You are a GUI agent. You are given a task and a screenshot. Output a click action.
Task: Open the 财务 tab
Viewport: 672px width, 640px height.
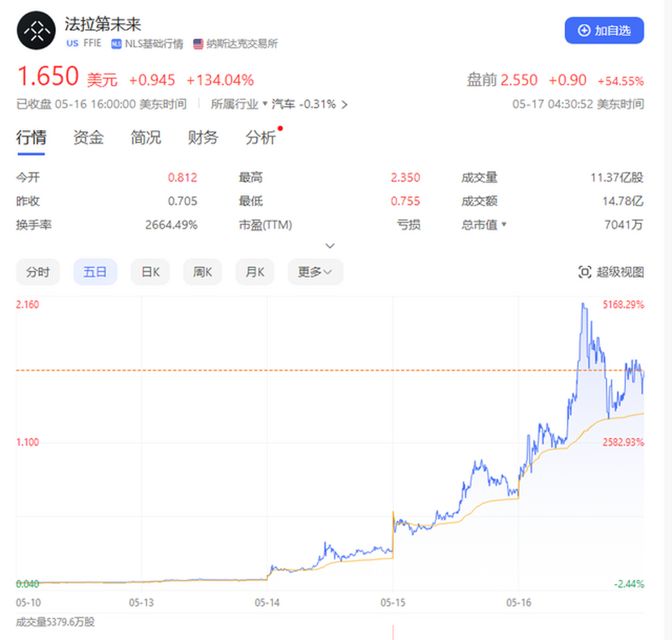(203, 137)
